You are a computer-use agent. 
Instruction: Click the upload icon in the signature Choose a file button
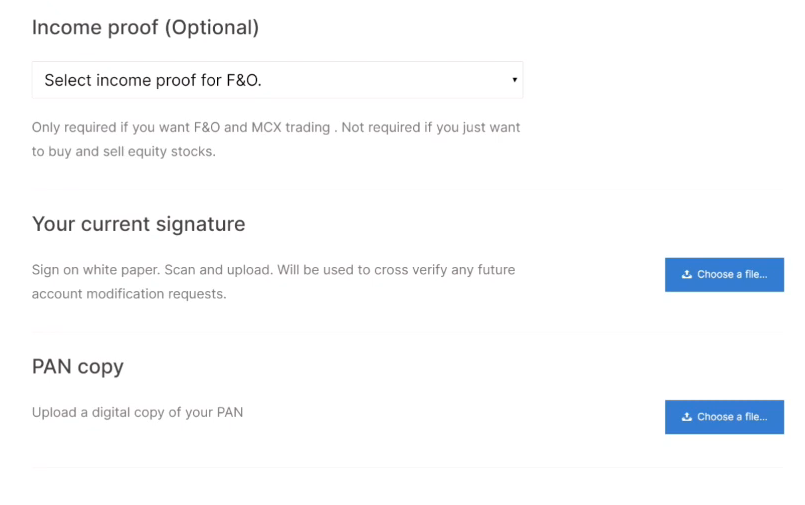coord(686,275)
